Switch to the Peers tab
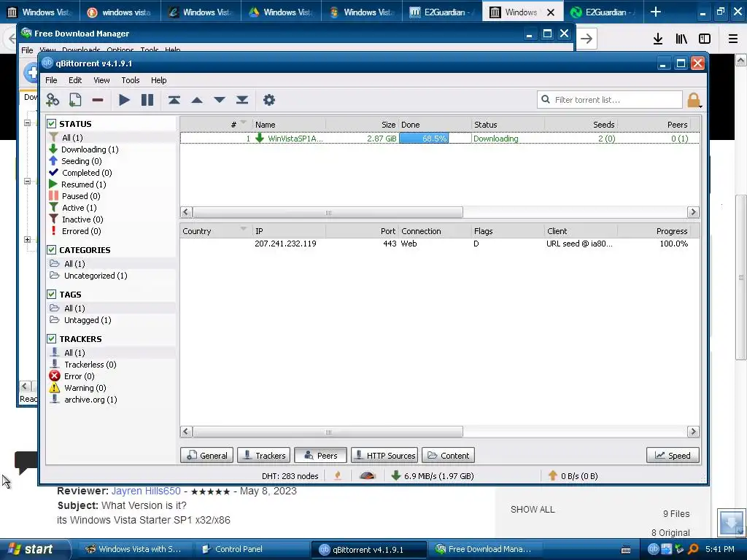747x560 pixels. pyautogui.click(x=321, y=455)
